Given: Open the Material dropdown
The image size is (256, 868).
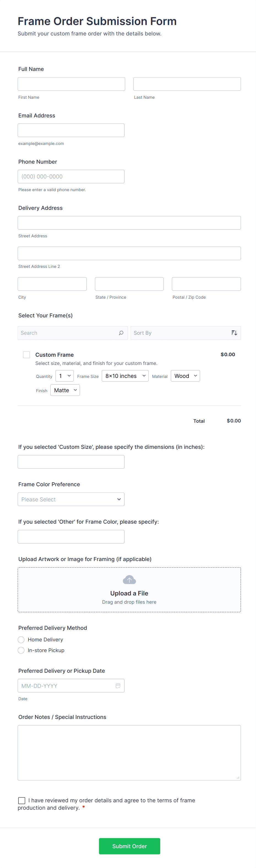Looking at the screenshot, I should 185,376.
